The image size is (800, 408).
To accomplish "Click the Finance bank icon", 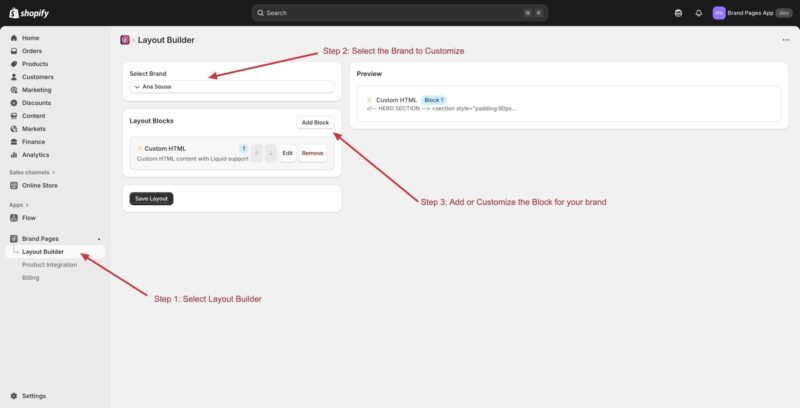I will pos(14,142).
